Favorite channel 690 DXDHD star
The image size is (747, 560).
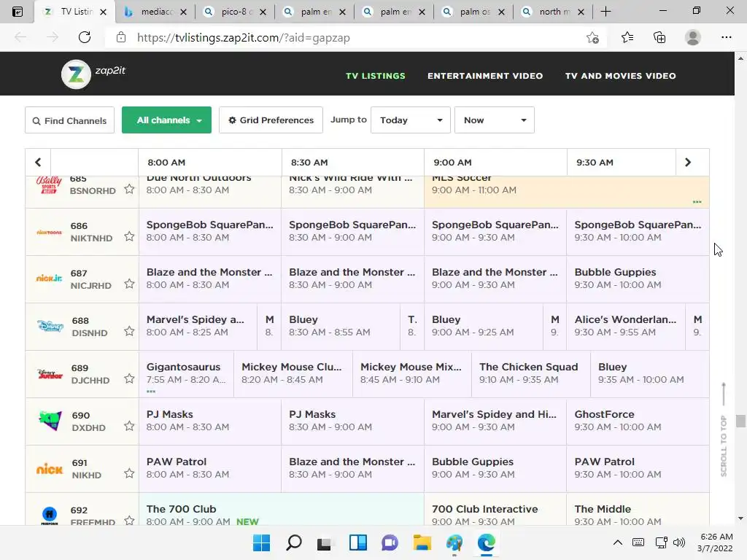point(129,426)
